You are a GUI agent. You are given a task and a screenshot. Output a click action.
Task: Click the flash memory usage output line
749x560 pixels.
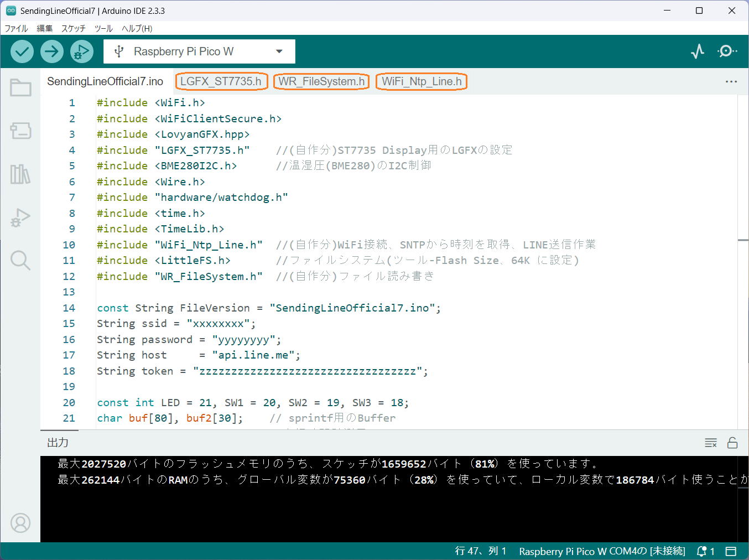(x=329, y=464)
